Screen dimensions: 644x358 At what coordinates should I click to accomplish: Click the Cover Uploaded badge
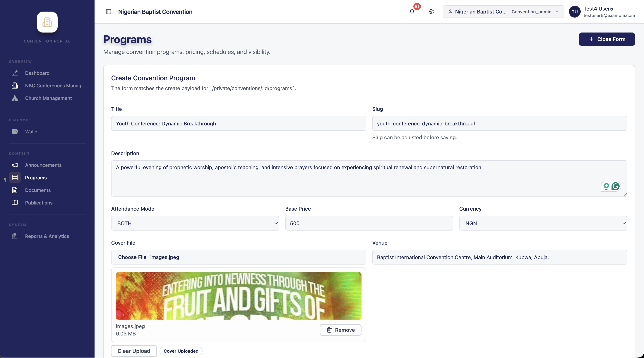click(x=181, y=351)
